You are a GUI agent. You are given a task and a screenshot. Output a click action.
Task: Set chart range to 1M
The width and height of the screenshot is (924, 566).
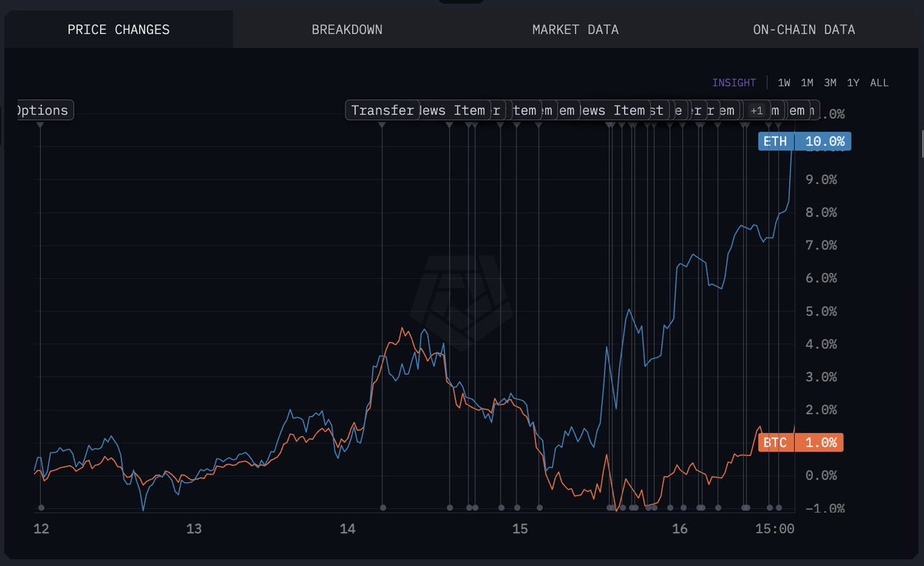(x=807, y=82)
